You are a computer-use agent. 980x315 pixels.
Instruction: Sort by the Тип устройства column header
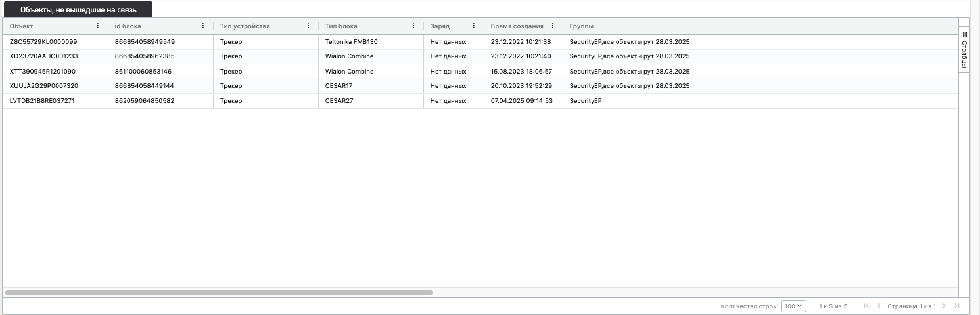pyautogui.click(x=245, y=26)
